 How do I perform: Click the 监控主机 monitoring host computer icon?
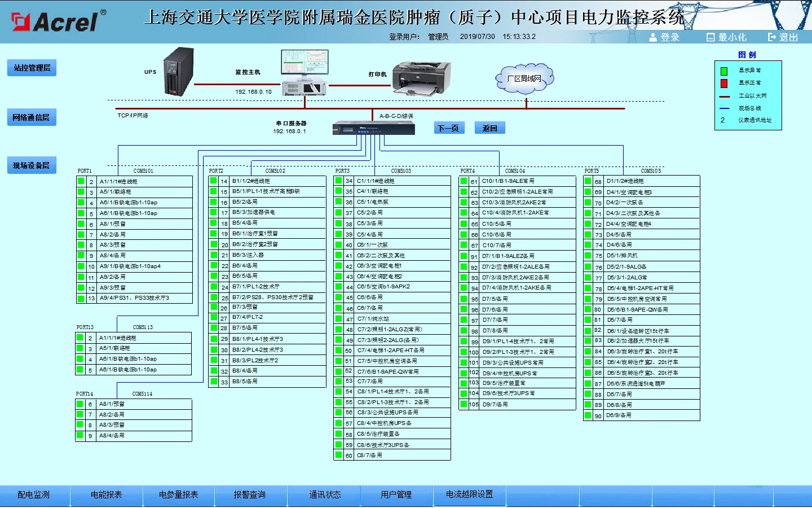click(x=304, y=72)
